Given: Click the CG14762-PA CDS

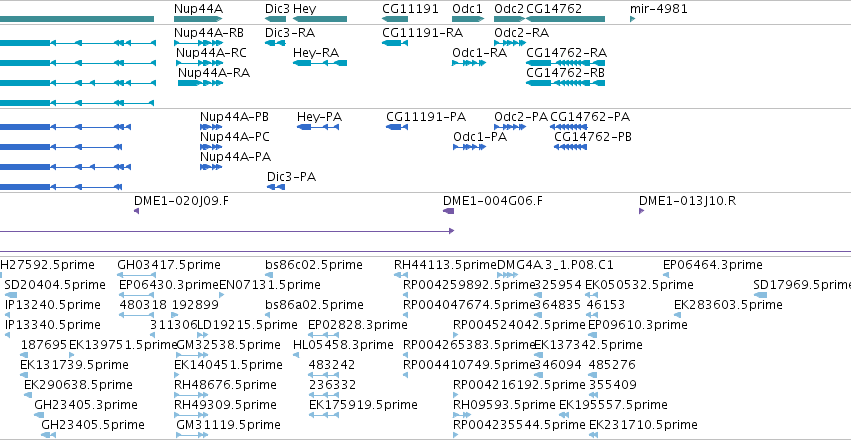Looking at the screenshot, I should click(568, 127).
